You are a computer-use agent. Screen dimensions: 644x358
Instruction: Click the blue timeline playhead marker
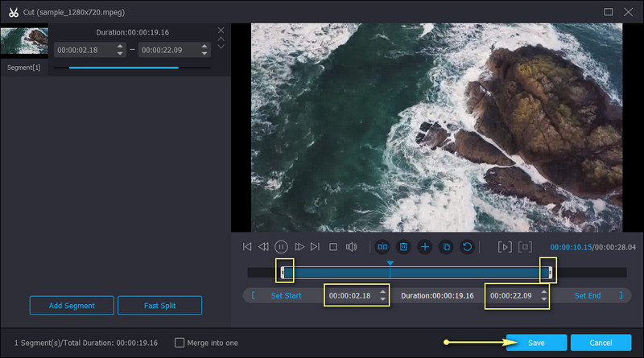(x=390, y=264)
